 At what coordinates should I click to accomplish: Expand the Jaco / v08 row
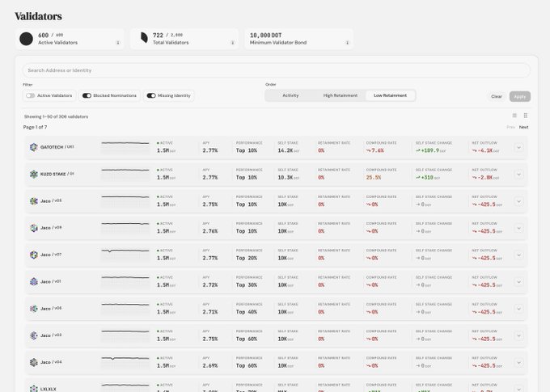518,228
